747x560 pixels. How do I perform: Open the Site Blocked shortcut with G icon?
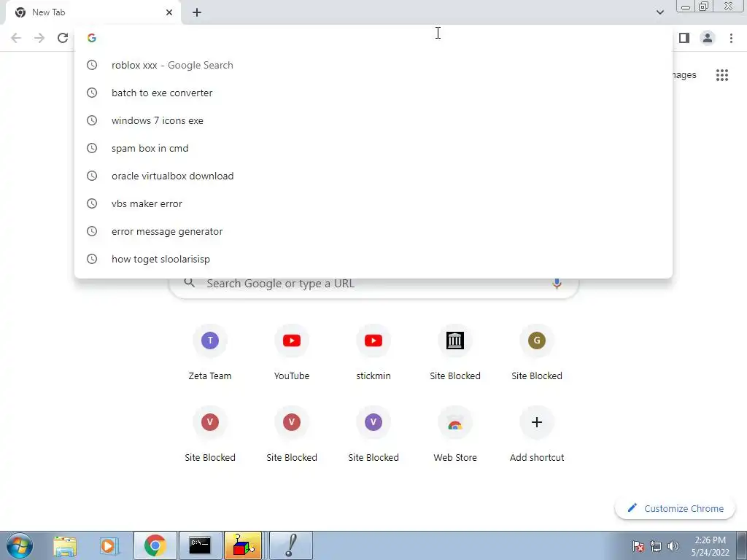click(x=537, y=352)
